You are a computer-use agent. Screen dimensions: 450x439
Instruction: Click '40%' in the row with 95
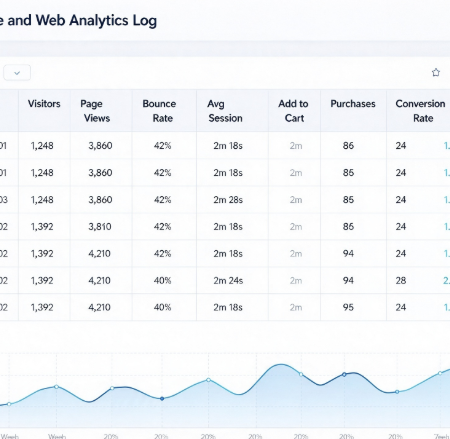pos(162,307)
